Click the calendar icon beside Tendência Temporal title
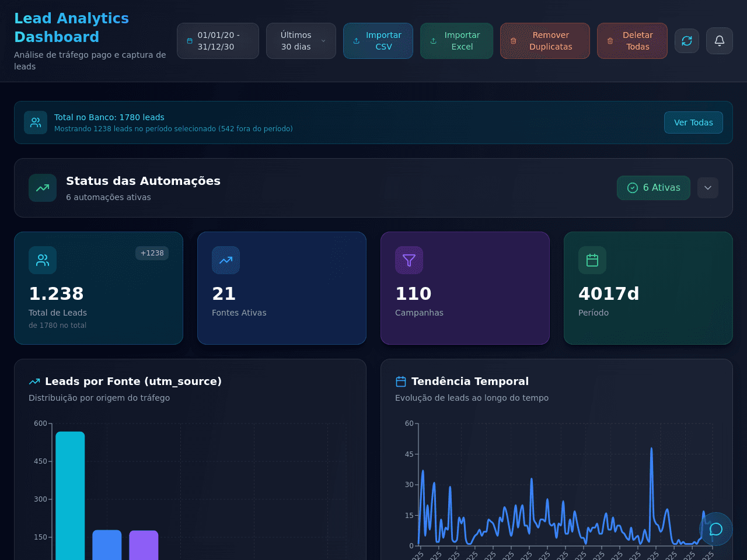747x560 pixels. click(401, 381)
